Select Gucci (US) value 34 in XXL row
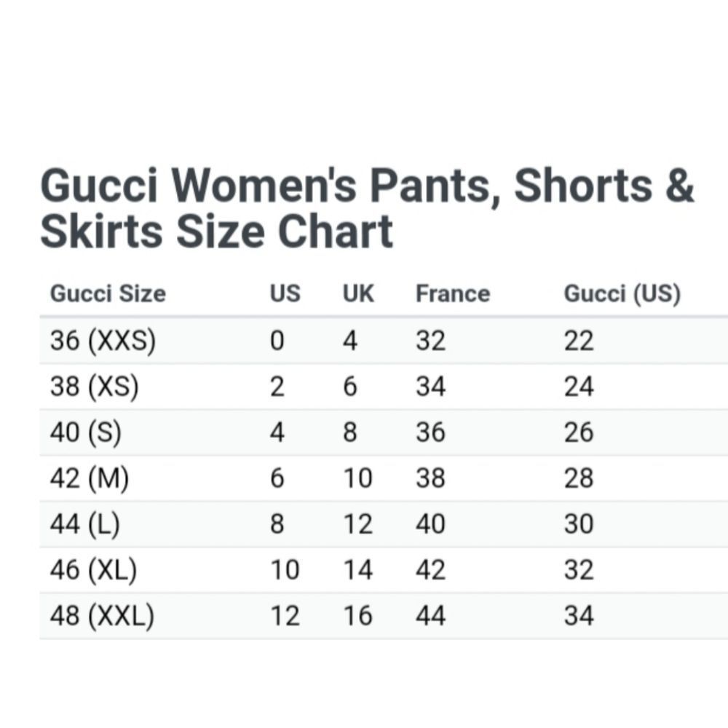The height and width of the screenshot is (728, 728). click(x=579, y=616)
